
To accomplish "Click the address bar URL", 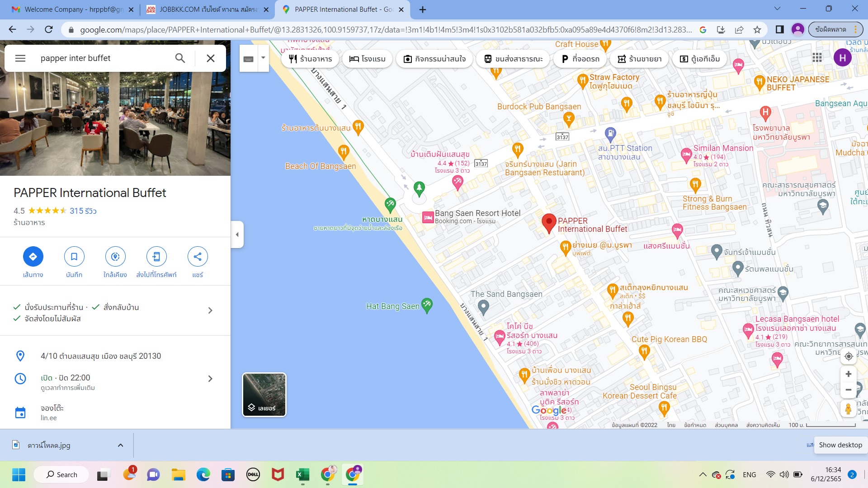I will (386, 30).
